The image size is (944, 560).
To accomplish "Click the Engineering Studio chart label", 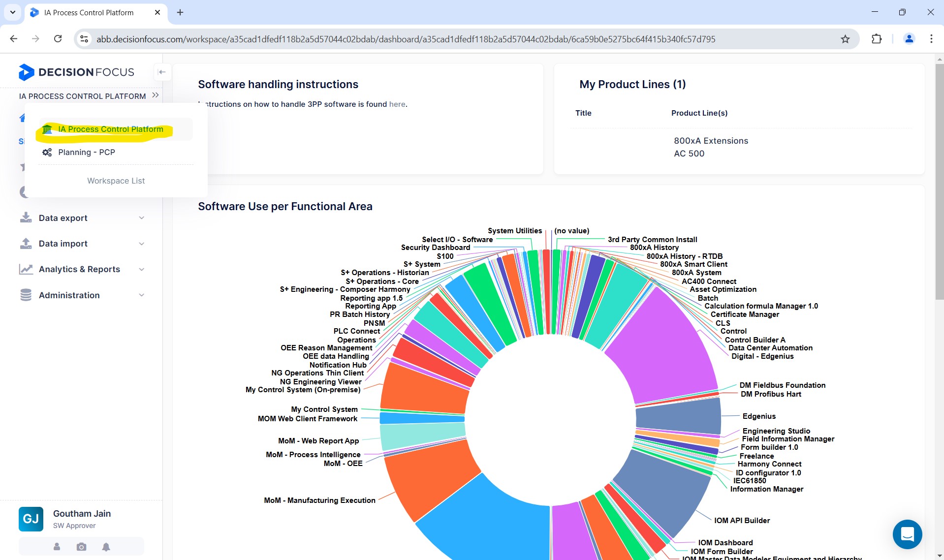I will [776, 431].
